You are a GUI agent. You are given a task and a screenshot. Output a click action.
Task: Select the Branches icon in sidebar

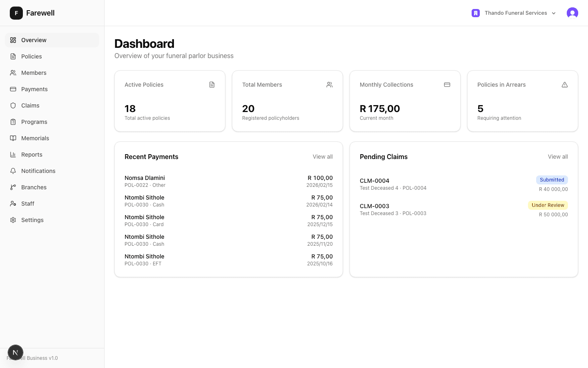[12, 187]
